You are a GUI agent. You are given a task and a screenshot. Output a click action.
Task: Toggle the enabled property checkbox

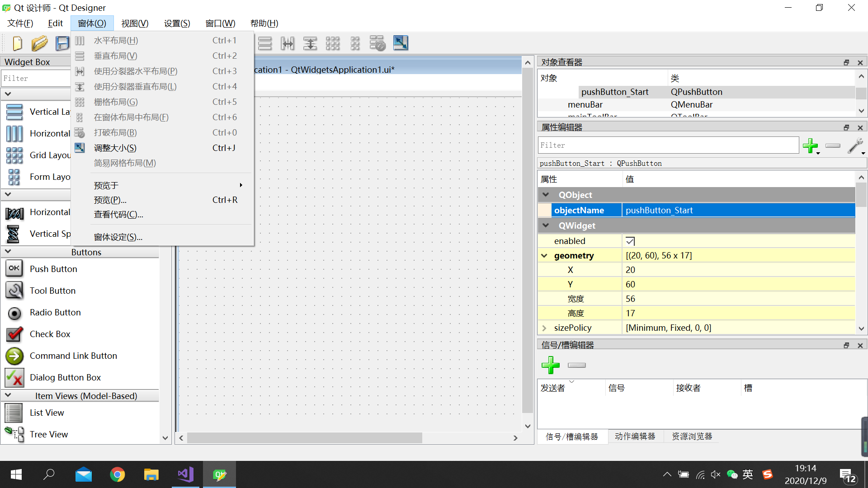click(x=630, y=241)
